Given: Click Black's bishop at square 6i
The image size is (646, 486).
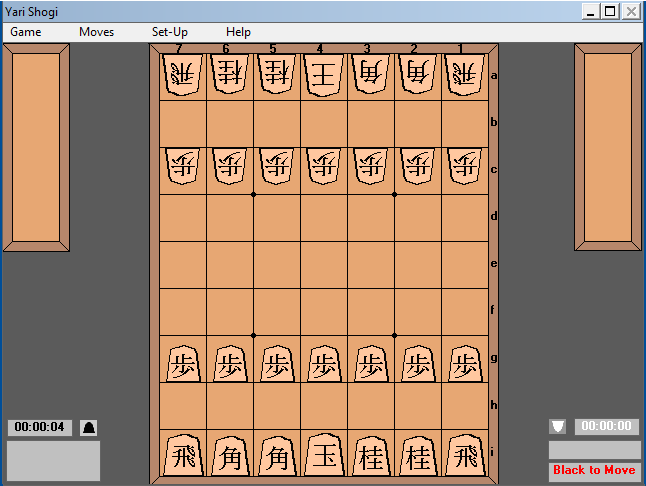Looking at the screenshot, I should [229, 456].
